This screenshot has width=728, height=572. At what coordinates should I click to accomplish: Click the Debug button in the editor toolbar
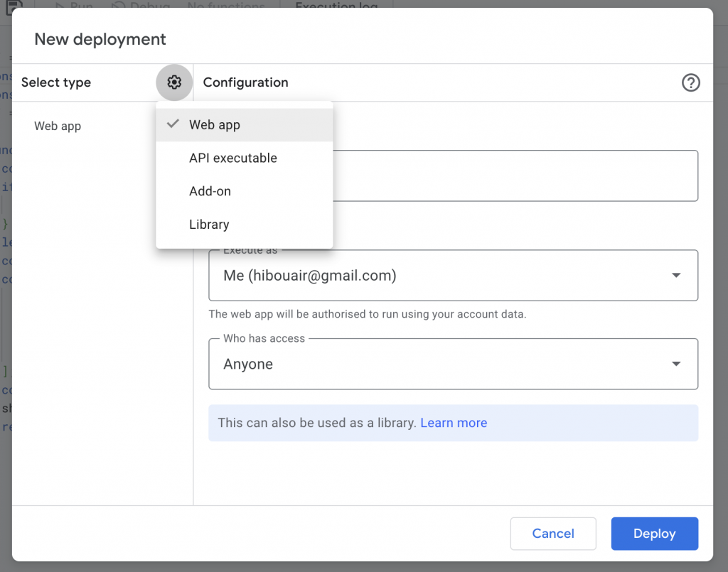[141, 6]
